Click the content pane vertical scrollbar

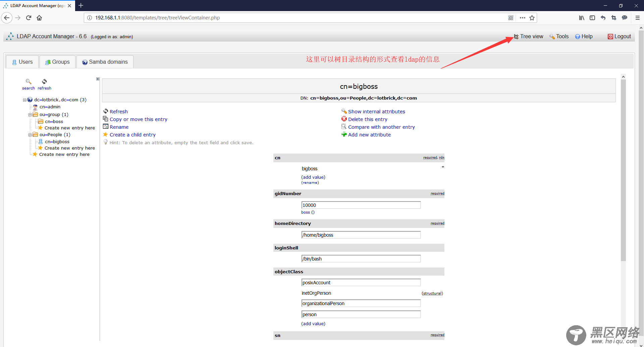pos(623,171)
